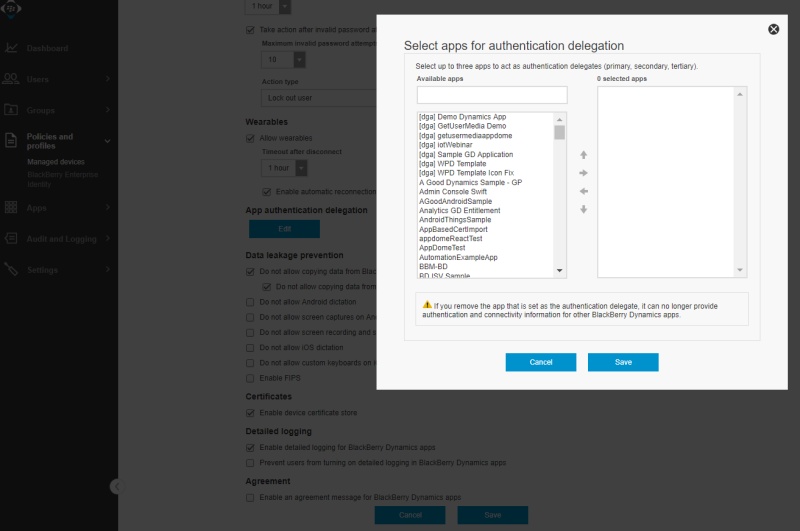Collapse the sidebar with the round arrow
This screenshot has height=531, width=800.
117,486
